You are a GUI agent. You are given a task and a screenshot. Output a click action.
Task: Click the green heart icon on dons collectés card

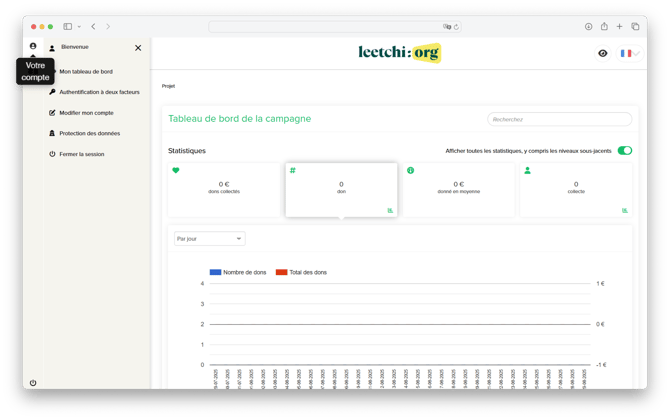tap(176, 170)
